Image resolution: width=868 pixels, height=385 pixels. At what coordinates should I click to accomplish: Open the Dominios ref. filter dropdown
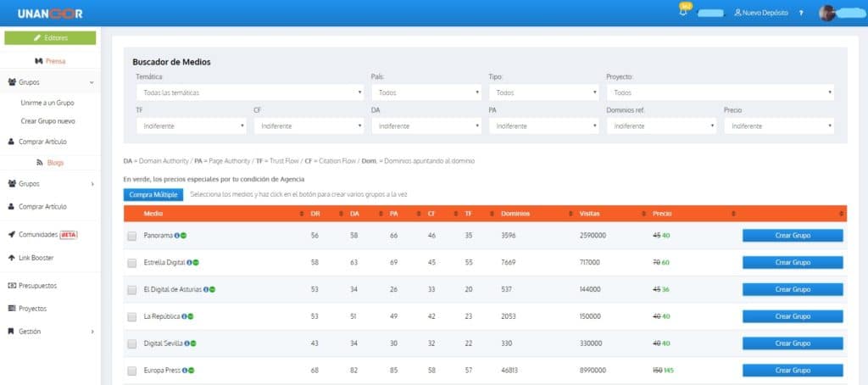[x=661, y=126]
